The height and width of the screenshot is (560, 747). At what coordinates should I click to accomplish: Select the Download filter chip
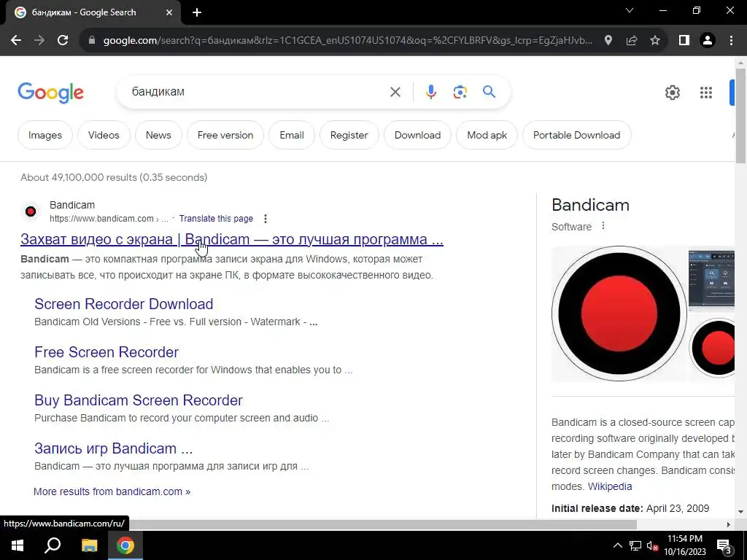pyautogui.click(x=417, y=135)
